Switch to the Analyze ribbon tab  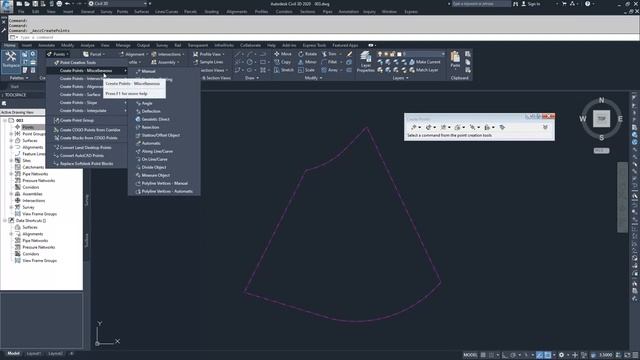point(87,45)
